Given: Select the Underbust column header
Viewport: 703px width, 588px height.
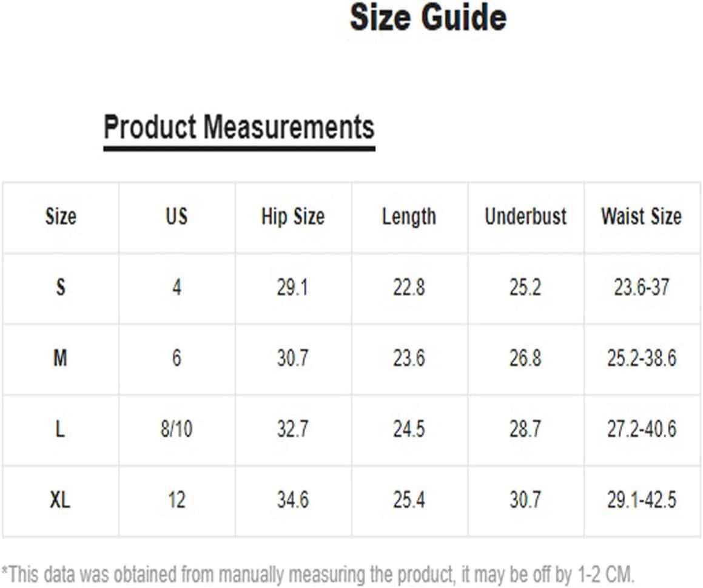Looking at the screenshot, I should point(525,216).
